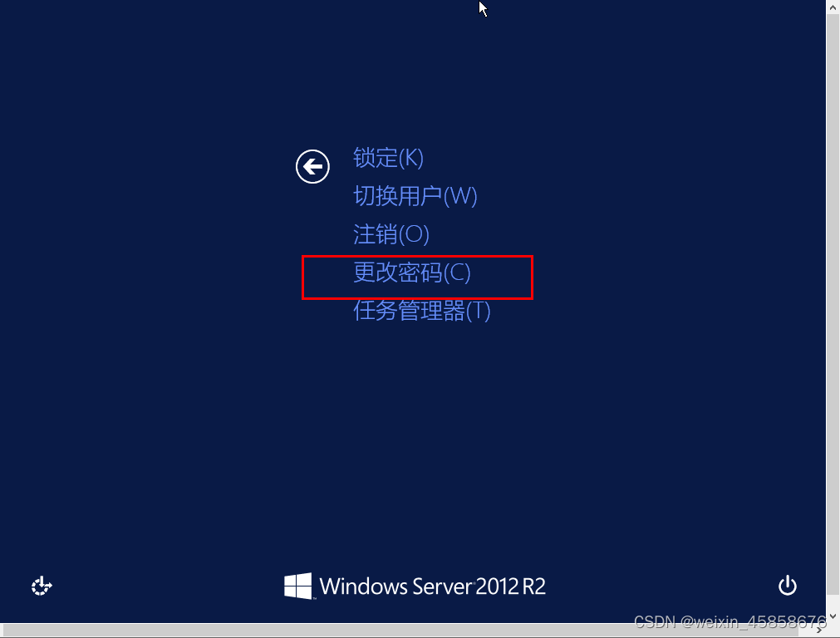Open 更改密码(C) to change password
Screen dimensions: 840x638
(x=412, y=272)
